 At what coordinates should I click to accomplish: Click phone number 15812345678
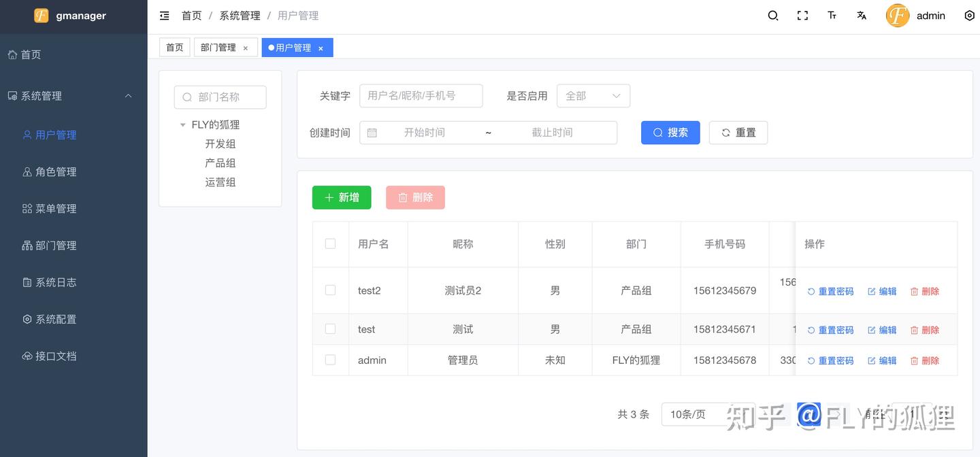point(725,360)
